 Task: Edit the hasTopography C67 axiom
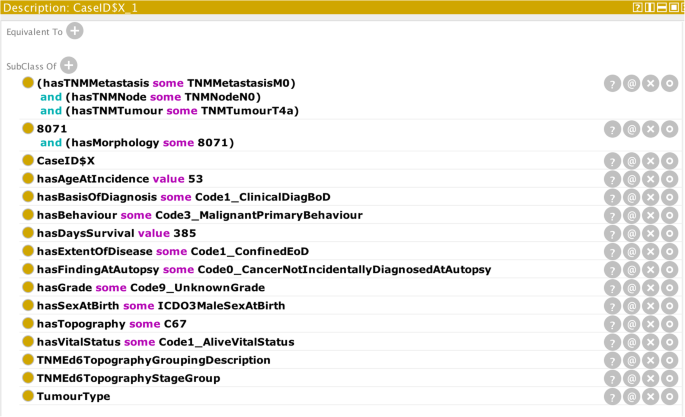(x=669, y=324)
